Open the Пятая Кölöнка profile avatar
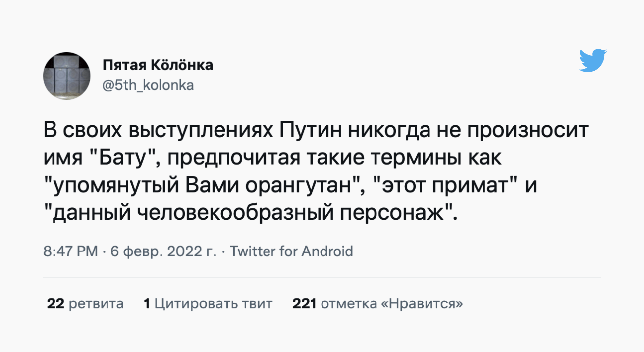This screenshot has width=644, height=352. 67,75
